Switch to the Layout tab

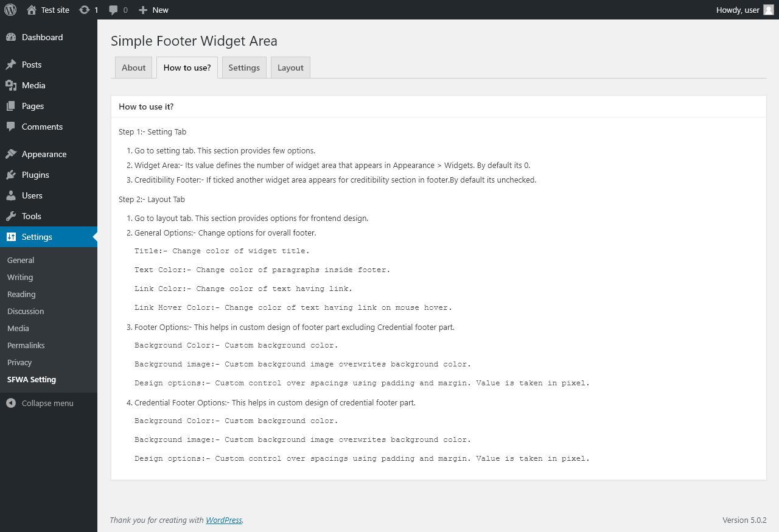click(290, 68)
